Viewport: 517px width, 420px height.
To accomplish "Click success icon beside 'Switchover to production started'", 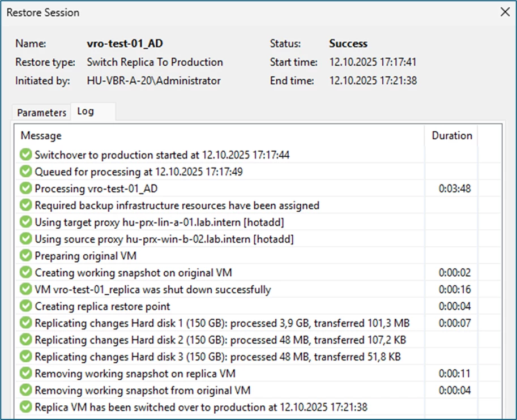I will (26, 155).
